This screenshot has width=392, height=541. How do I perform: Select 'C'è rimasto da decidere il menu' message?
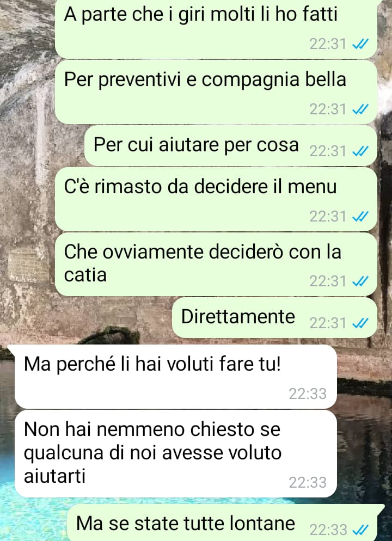click(216, 199)
